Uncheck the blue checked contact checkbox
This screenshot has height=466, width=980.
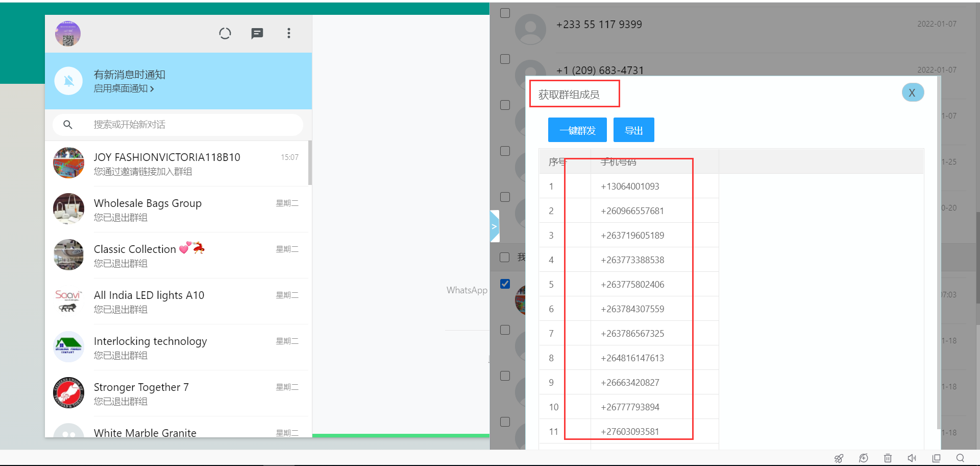click(505, 284)
